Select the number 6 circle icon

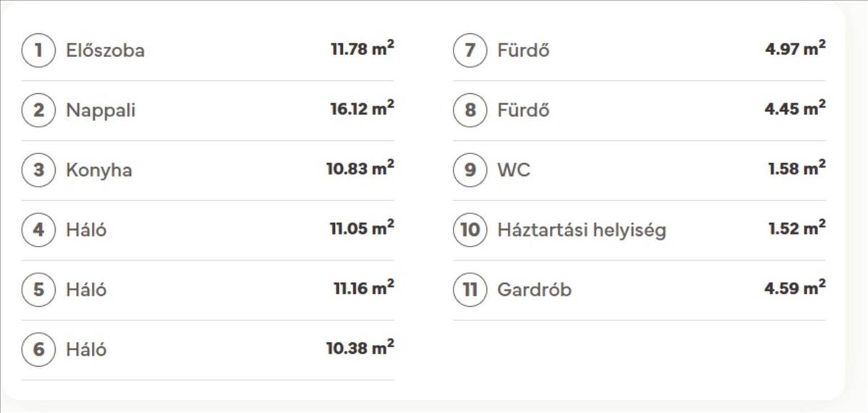38,350
